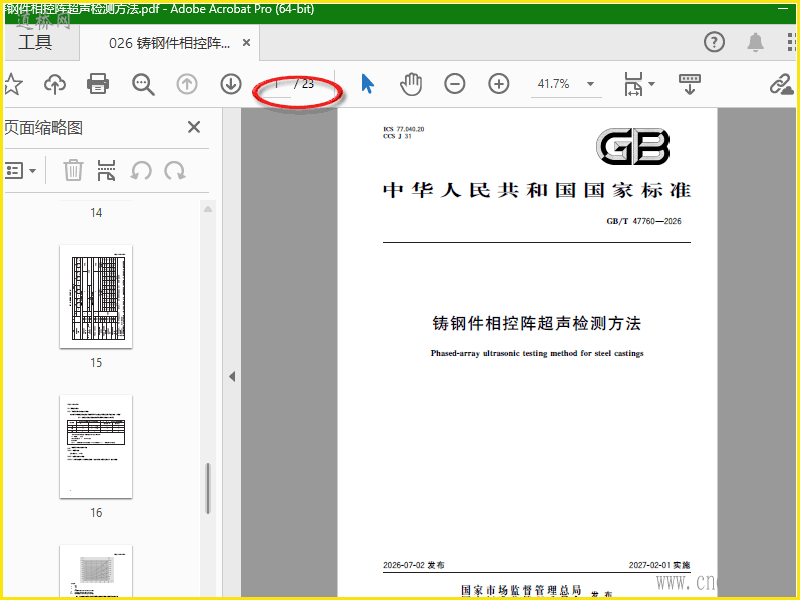Viewport: 800px width, 600px height.
Task: Open the organize pages scissors icon
Action: pyautogui.click(x=106, y=170)
